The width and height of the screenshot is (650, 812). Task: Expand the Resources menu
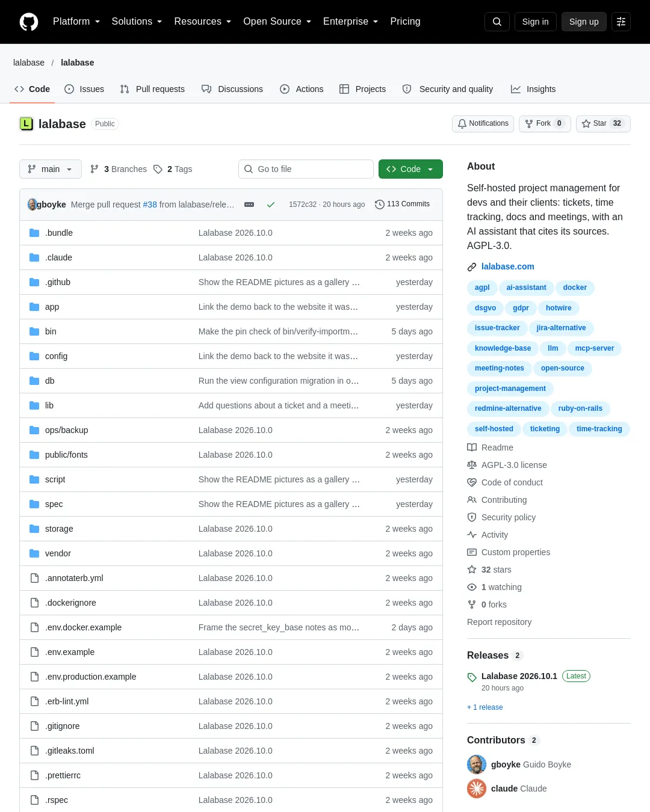click(202, 22)
